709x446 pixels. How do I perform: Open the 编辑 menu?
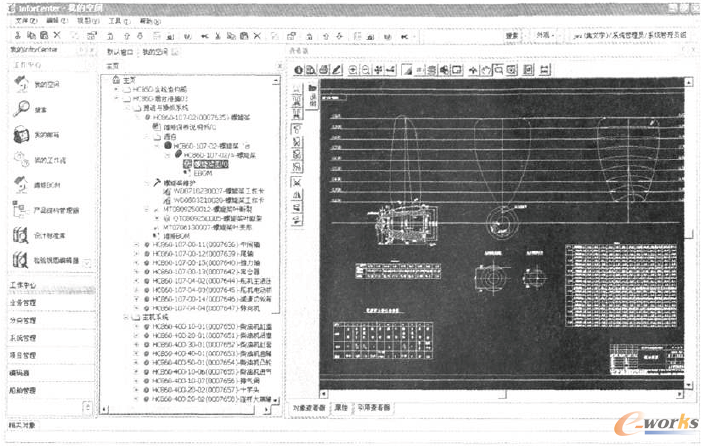coord(57,21)
